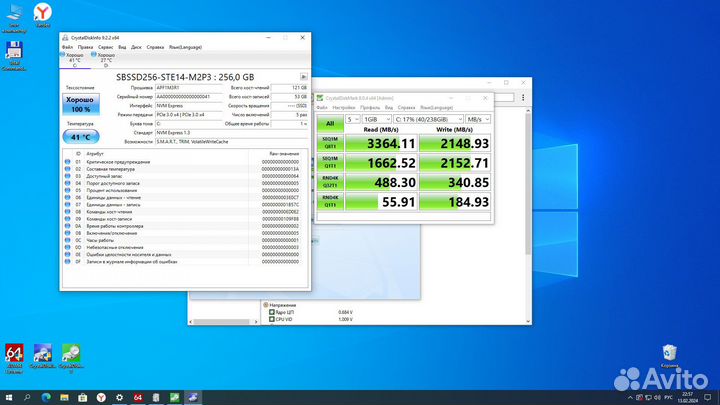Viewport: 720px width, 405px height.
Task: Switch to the D: disk tab showing 27 °C
Action: pos(104,58)
